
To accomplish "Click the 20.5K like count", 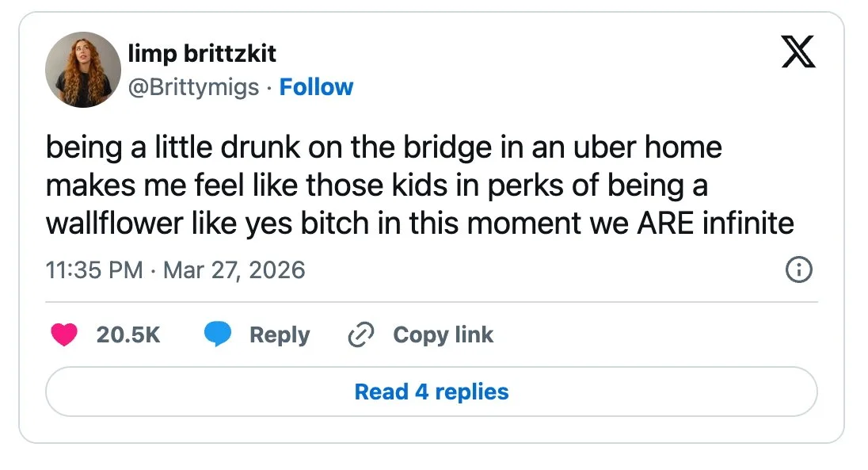I will 128,335.
